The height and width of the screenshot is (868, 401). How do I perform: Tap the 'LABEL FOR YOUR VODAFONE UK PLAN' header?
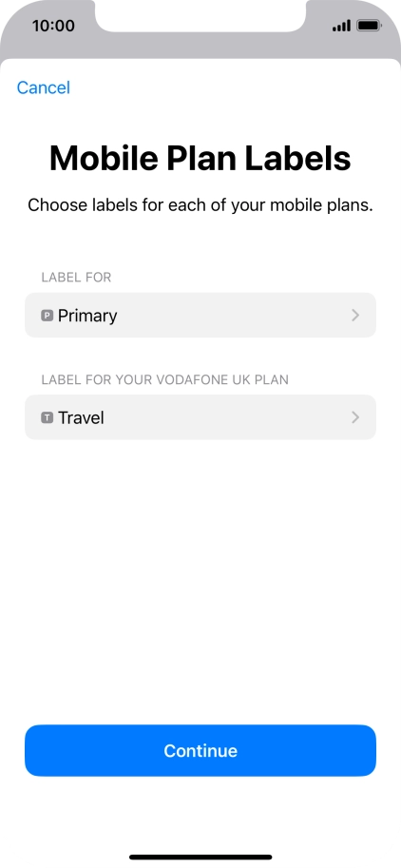(x=164, y=379)
